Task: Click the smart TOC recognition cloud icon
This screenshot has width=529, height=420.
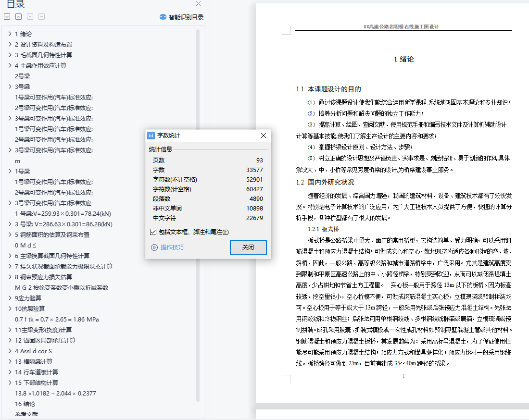Action: (x=163, y=17)
